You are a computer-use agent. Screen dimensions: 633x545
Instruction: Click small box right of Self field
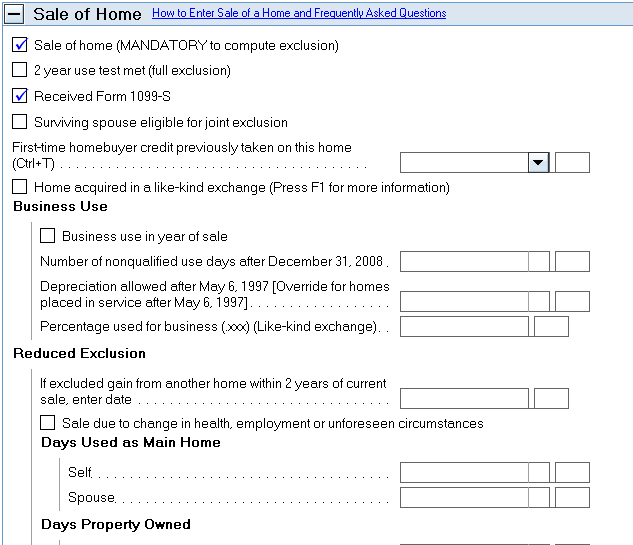point(572,472)
